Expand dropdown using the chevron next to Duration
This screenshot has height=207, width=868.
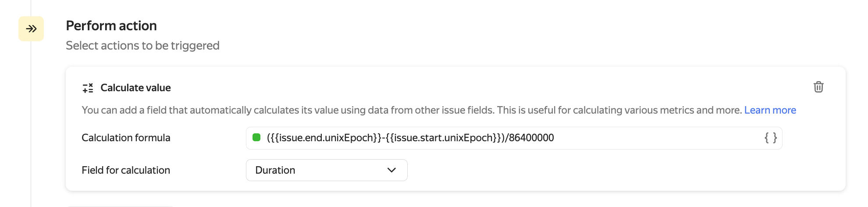click(x=391, y=170)
